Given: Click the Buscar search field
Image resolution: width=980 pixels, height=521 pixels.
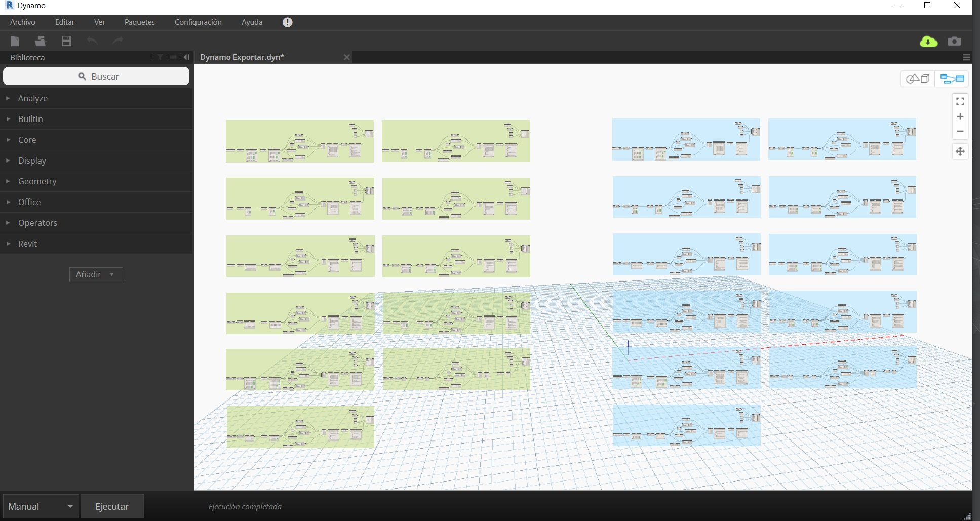Looking at the screenshot, I should pos(96,76).
